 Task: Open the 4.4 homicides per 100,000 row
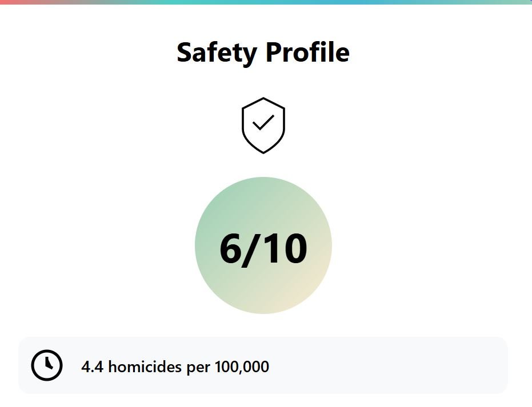click(x=263, y=365)
